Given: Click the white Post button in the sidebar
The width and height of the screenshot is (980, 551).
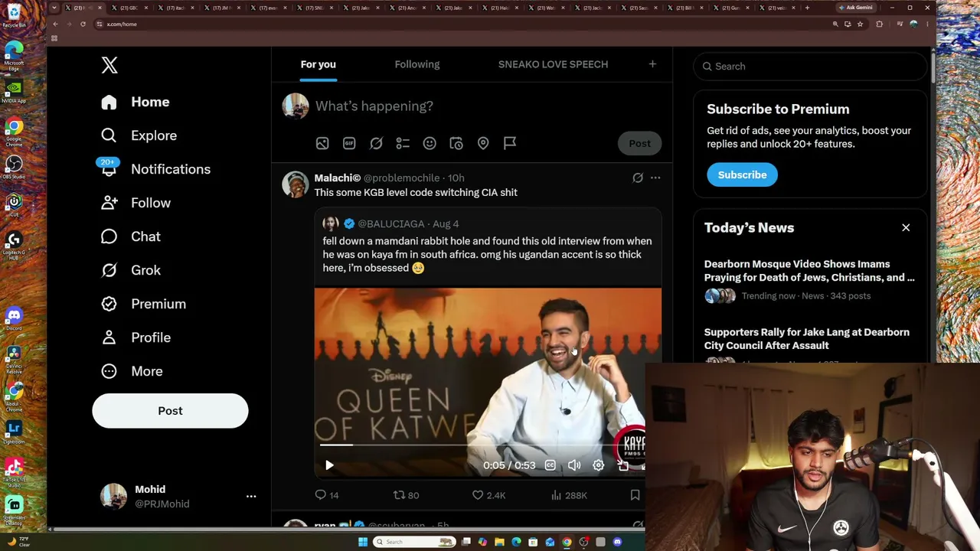Looking at the screenshot, I should click(170, 411).
